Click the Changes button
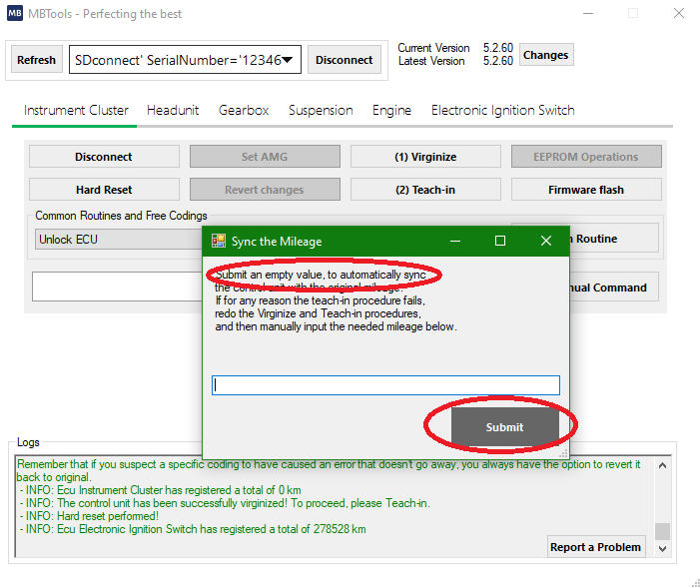This screenshot has height=588, width=700. [x=545, y=56]
